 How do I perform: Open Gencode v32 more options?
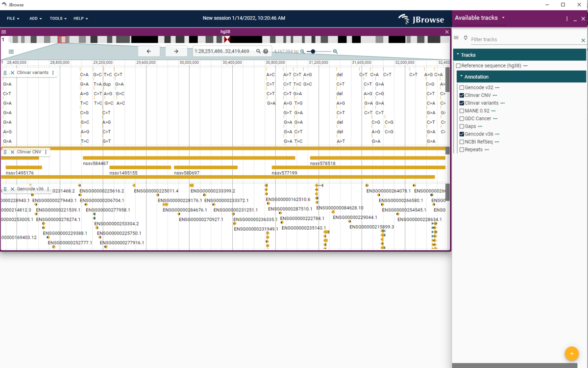click(x=497, y=88)
